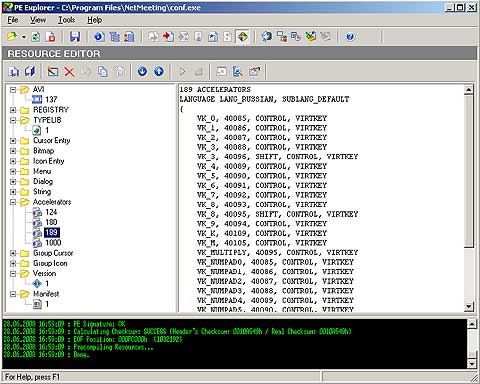Select AVI resource 137
This screenshot has width=480, height=384.
pos(51,99)
